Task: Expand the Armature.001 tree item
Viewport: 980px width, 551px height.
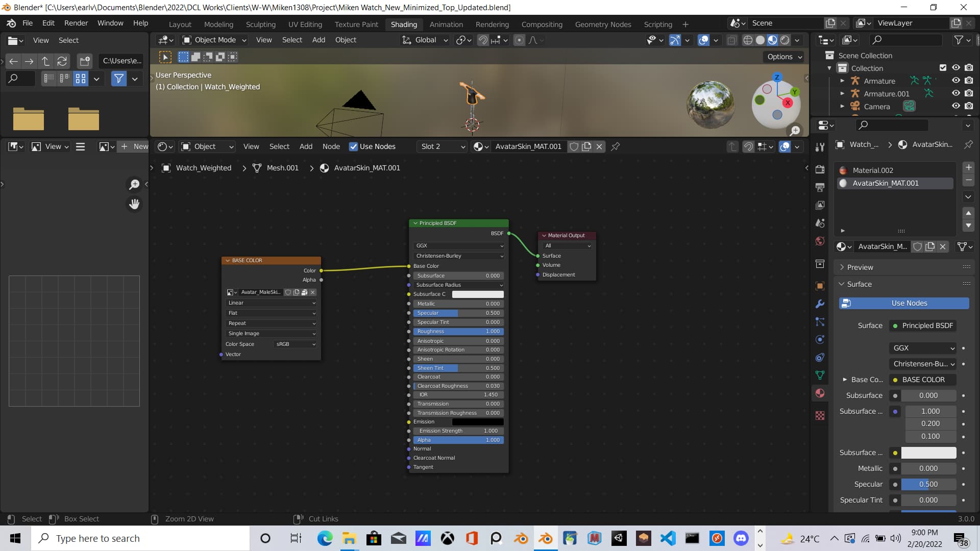Action: click(842, 93)
